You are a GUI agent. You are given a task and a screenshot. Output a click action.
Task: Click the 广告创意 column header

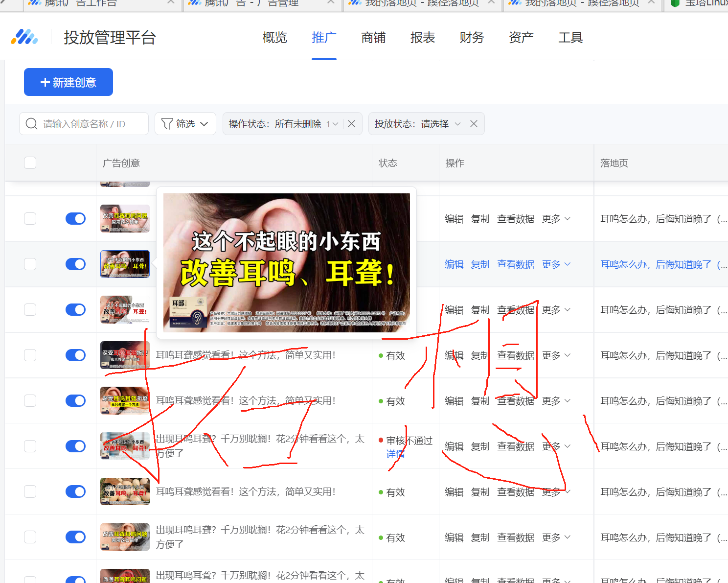tap(121, 163)
